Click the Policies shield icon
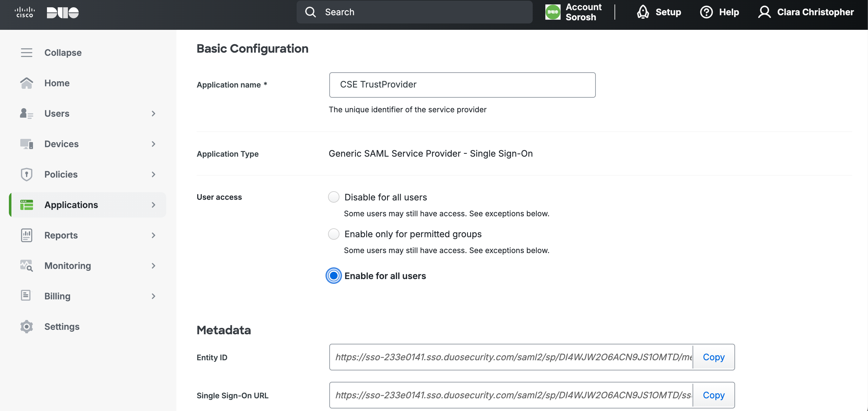The height and width of the screenshot is (411, 868). click(26, 174)
